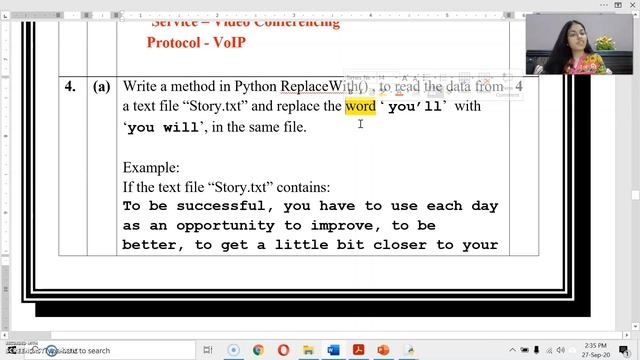Click the microphone tray icon
The width and height of the screenshot is (640, 360).
tap(536, 350)
